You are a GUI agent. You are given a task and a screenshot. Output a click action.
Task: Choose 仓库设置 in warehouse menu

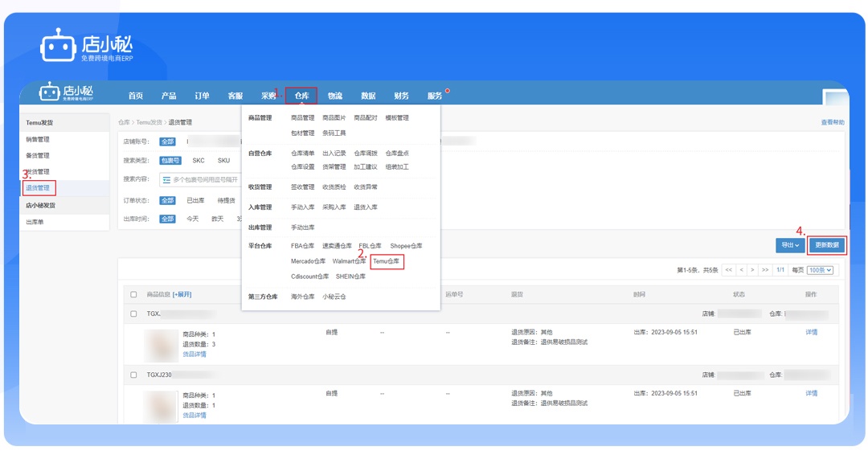click(302, 166)
